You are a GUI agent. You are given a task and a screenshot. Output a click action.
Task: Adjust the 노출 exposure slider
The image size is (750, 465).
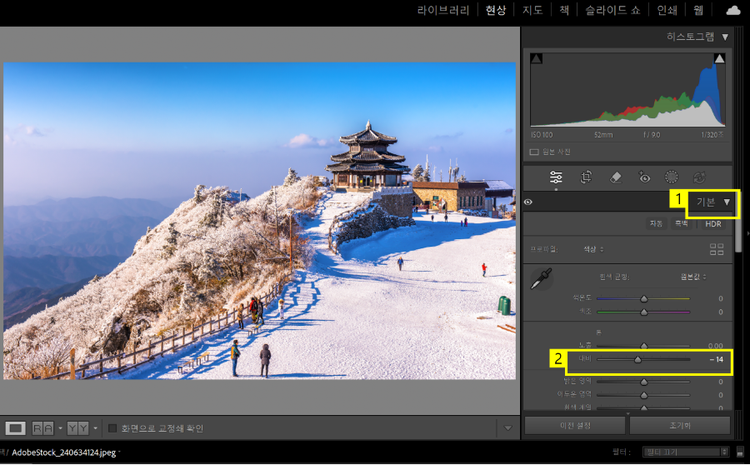click(x=643, y=345)
